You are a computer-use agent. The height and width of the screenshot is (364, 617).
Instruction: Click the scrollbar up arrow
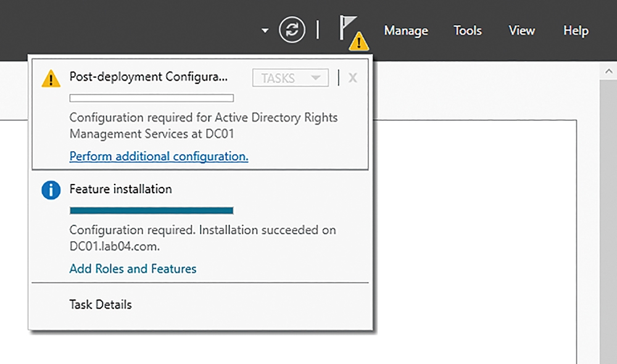coord(608,71)
